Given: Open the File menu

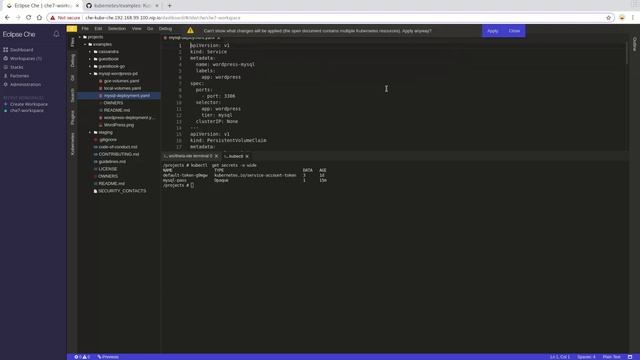Looking at the screenshot, I should point(85,29).
